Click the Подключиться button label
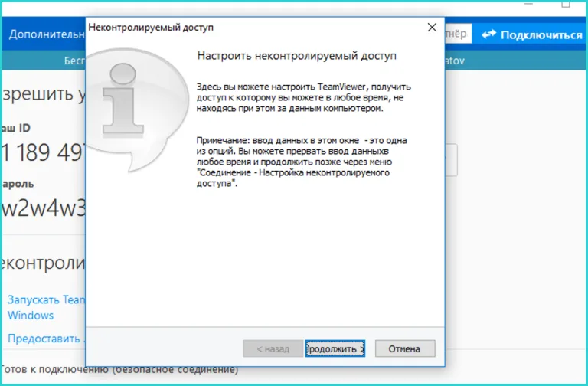Viewport: 588px width, 386px height. (541, 35)
